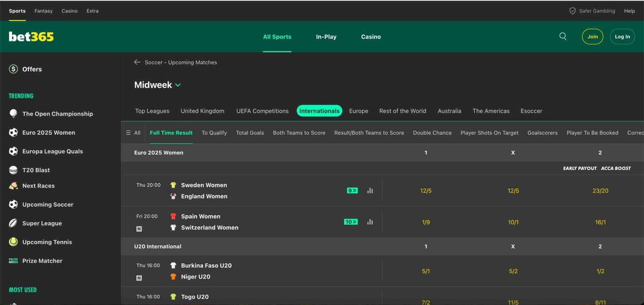
Task: Switch market to Goalscorers
Action: [x=543, y=133]
